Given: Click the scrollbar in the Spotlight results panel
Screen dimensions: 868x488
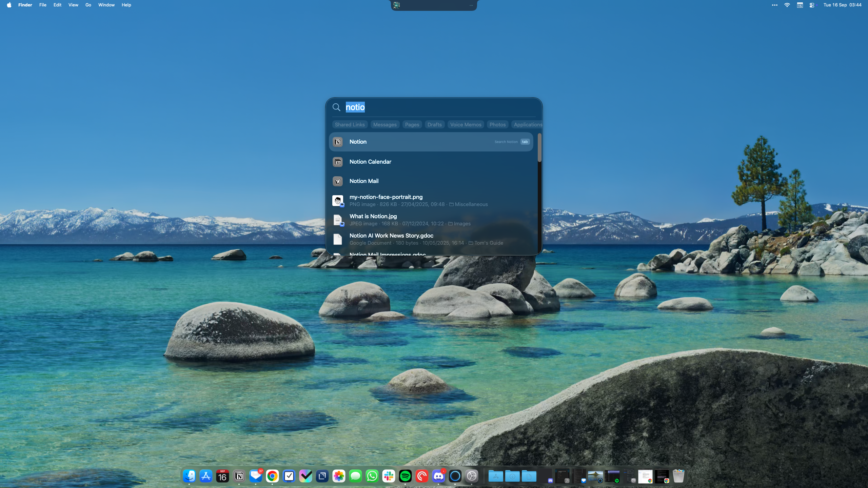Looking at the screenshot, I should point(539,147).
